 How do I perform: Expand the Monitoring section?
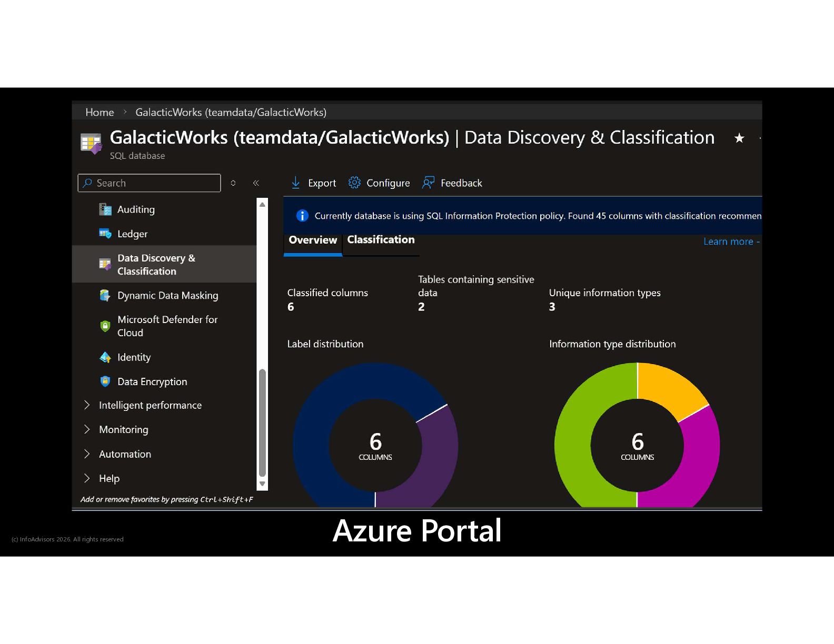[87, 429]
